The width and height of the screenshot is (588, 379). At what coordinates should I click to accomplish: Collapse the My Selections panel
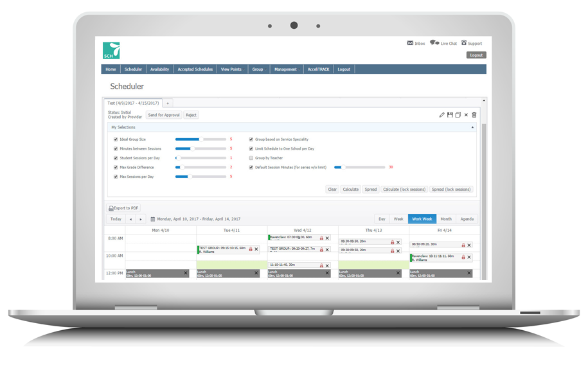click(472, 127)
